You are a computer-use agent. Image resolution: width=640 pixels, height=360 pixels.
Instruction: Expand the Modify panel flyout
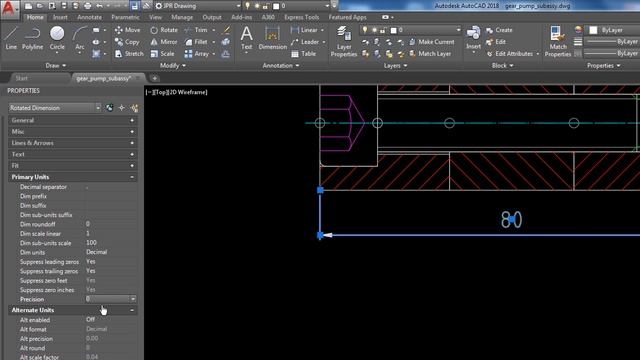tap(173, 66)
